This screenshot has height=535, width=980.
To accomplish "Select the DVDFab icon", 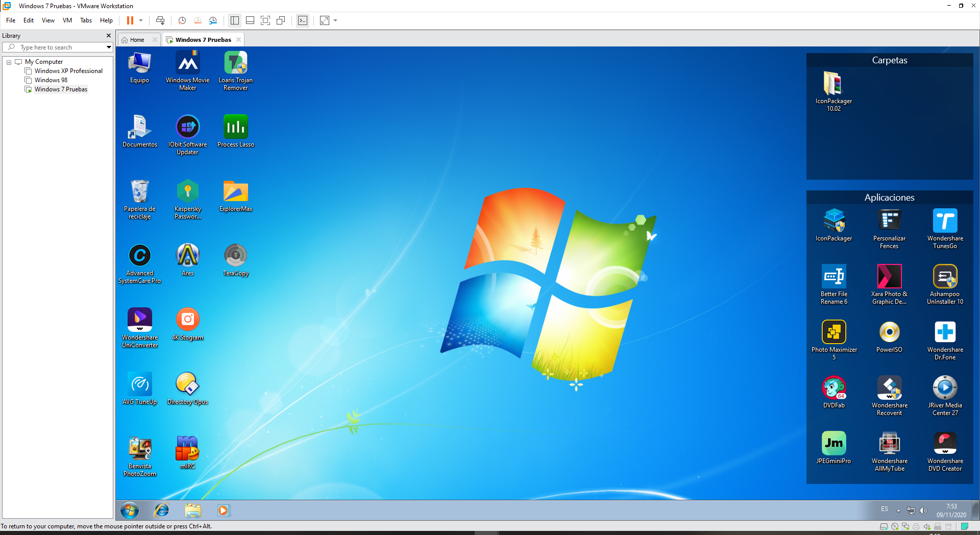I will [834, 393].
